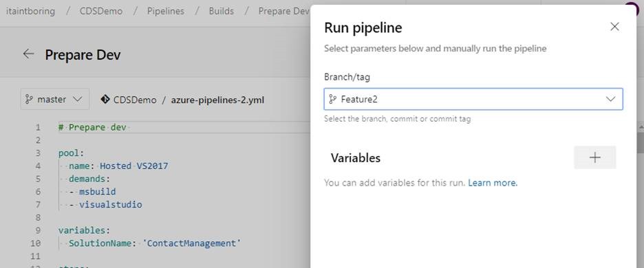Image resolution: width=644 pixels, height=268 pixels.
Task: Open the Learn more link
Action: click(x=493, y=183)
